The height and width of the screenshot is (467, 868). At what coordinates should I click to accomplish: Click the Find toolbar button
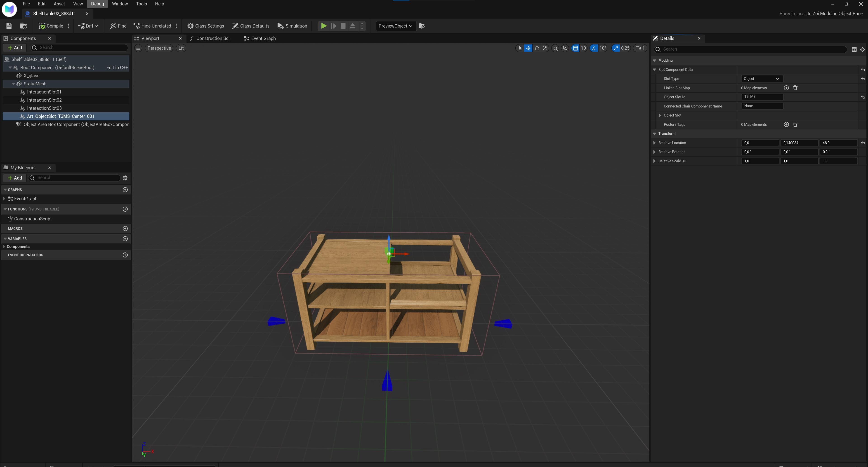click(118, 26)
